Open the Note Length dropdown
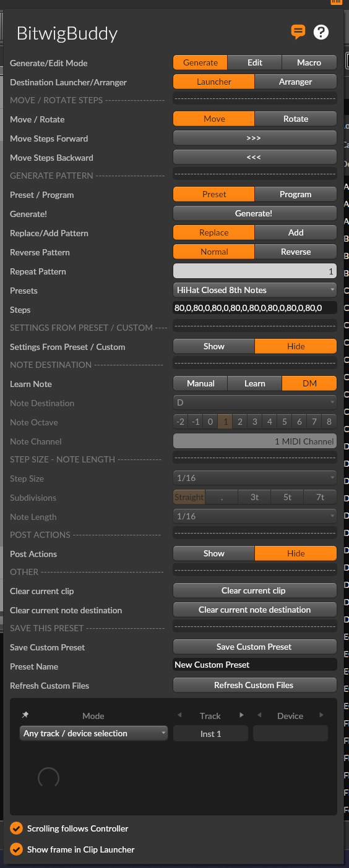Viewport: 349px width, 868px height. coord(255,516)
